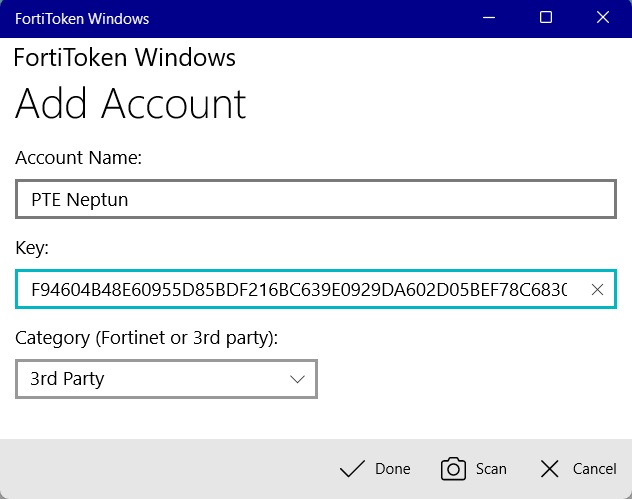
Task: Clear the Key field with the X icon
Action: point(597,290)
